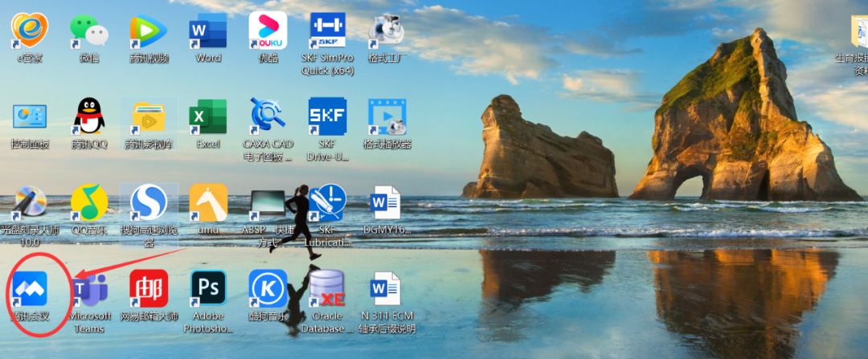The image size is (868, 359).
Task: Click the Tencent QQ penguin icon
Action: point(89,117)
